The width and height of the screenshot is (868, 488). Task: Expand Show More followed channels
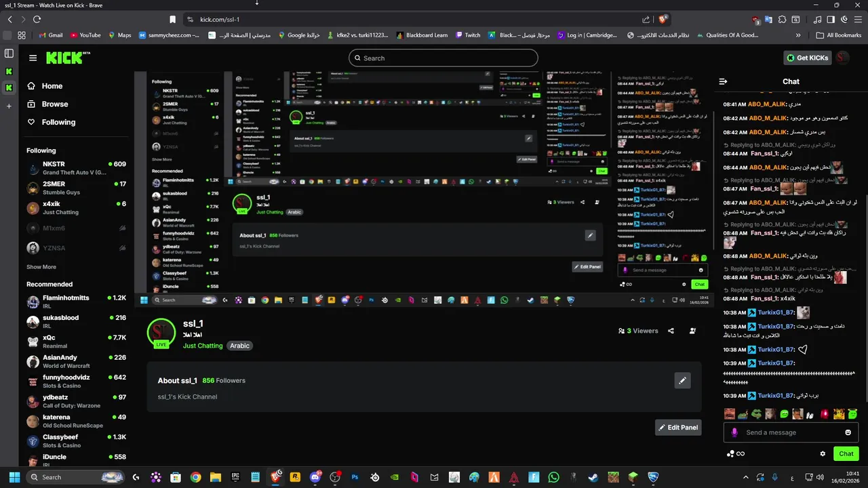(x=41, y=267)
